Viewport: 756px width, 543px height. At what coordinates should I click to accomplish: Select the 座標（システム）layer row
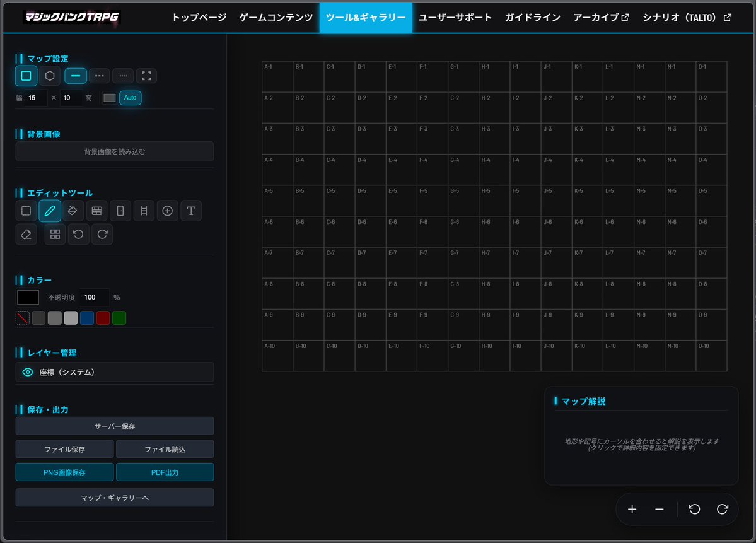pyautogui.click(x=115, y=372)
